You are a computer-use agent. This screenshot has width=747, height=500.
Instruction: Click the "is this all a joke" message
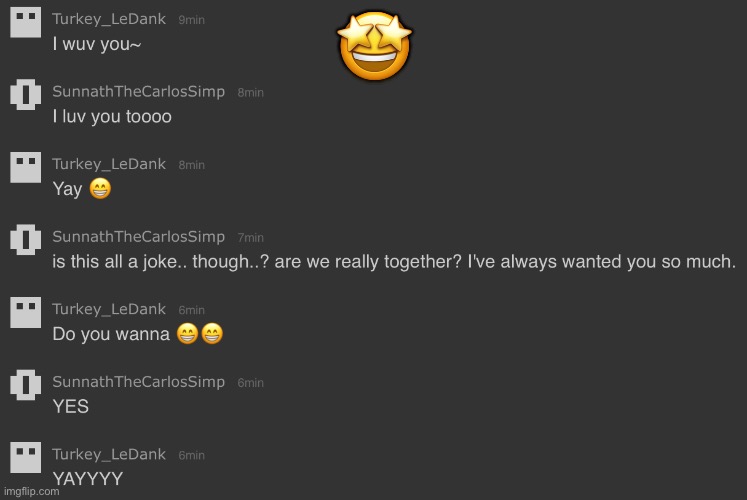[x=394, y=262]
